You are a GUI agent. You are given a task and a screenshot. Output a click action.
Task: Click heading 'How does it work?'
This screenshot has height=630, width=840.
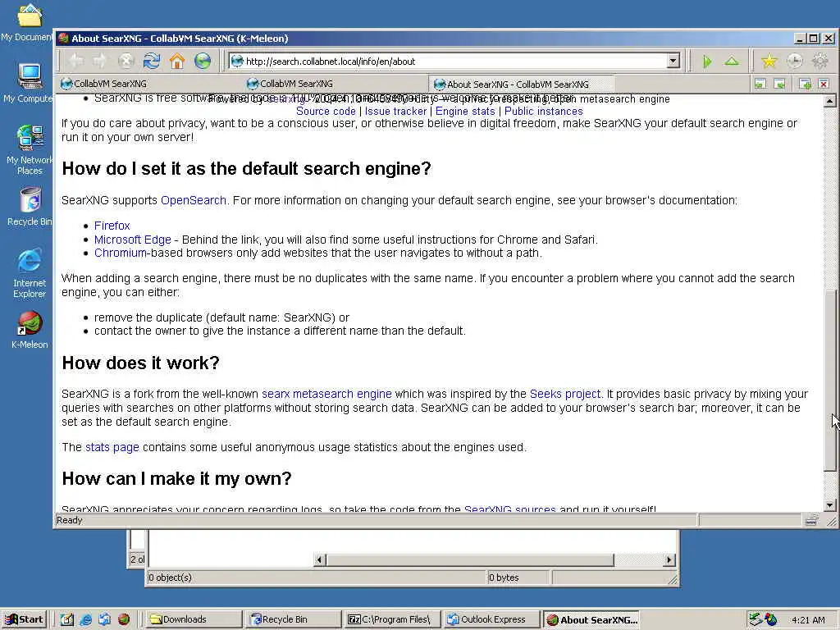(x=141, y=363)
